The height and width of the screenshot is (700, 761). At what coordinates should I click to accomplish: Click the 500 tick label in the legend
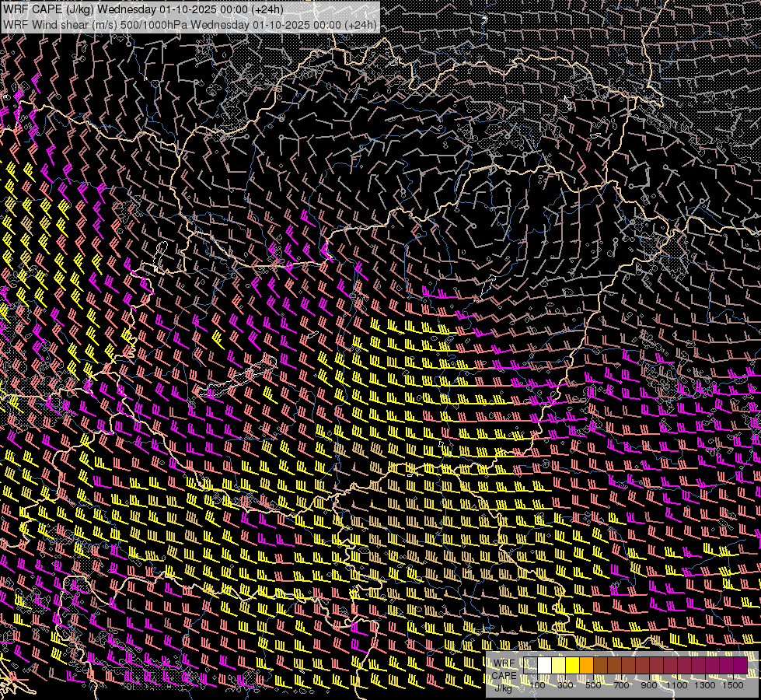[x=593, y=684]
